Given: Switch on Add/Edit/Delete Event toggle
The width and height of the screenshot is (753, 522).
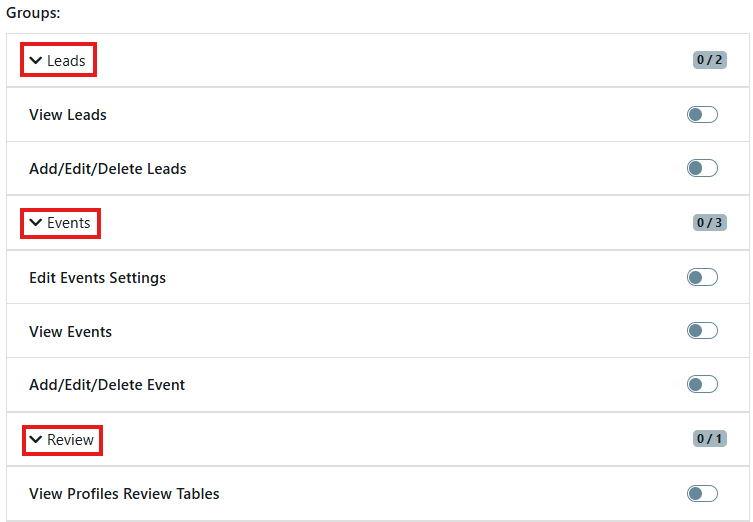Looking at the screenshot, I should [x=702, y=384].
